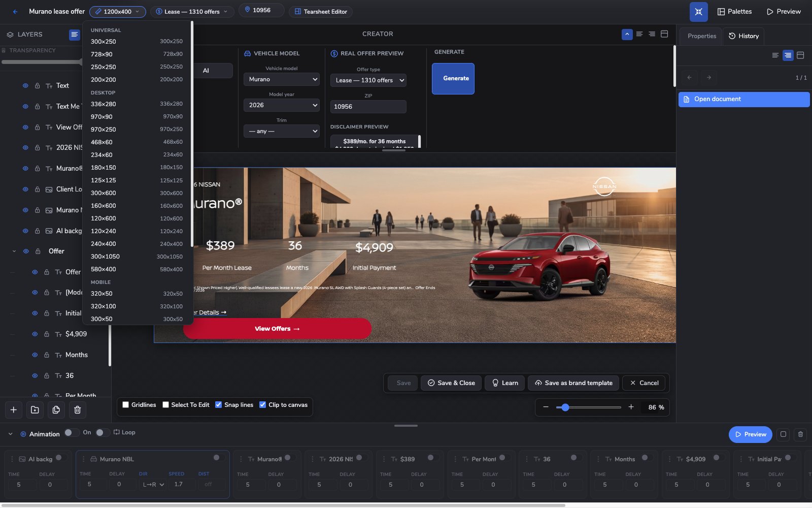Screen dimensions: 812x508
Task: Open Offer type dropdown in Real Offer Preview
Action: 368,80
